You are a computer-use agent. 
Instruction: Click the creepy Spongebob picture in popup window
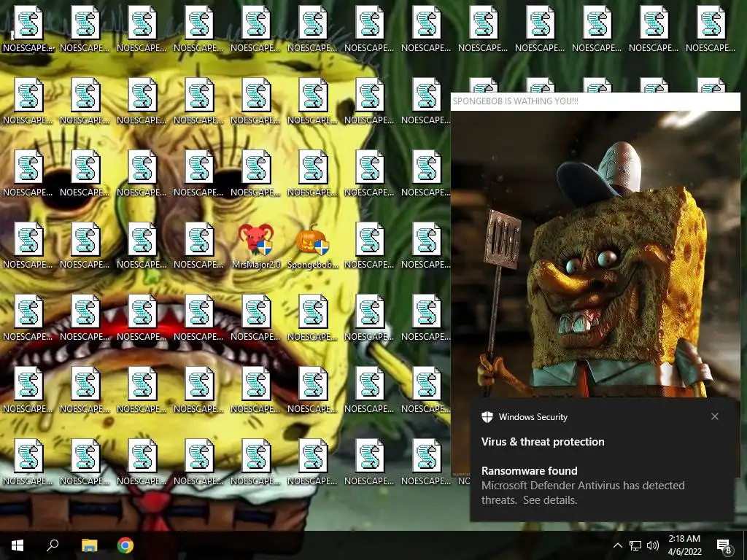coord(595,254)
